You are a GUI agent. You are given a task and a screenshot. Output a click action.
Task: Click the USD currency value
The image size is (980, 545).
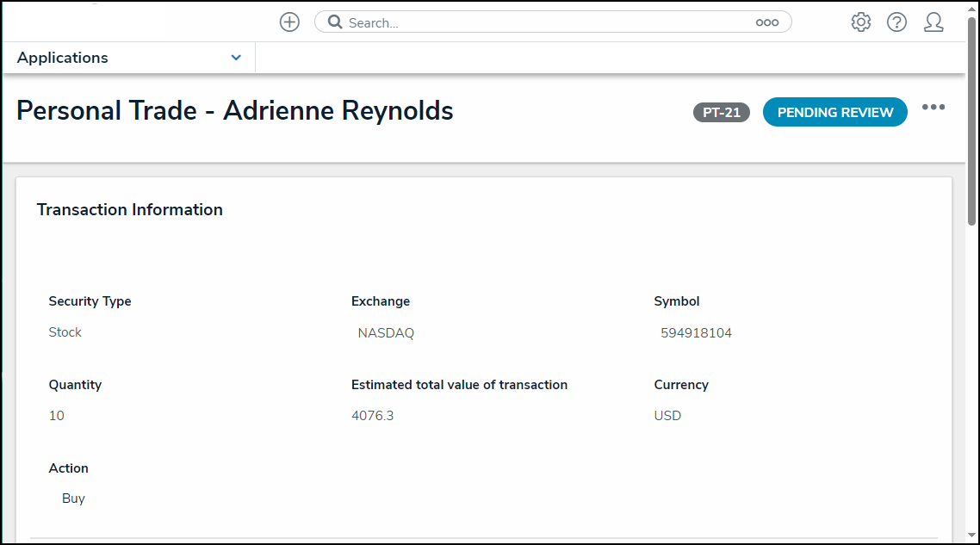[667, 415]
